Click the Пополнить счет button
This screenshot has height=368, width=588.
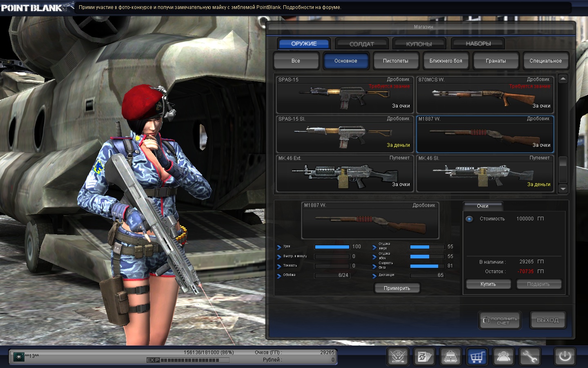[500, 321]
